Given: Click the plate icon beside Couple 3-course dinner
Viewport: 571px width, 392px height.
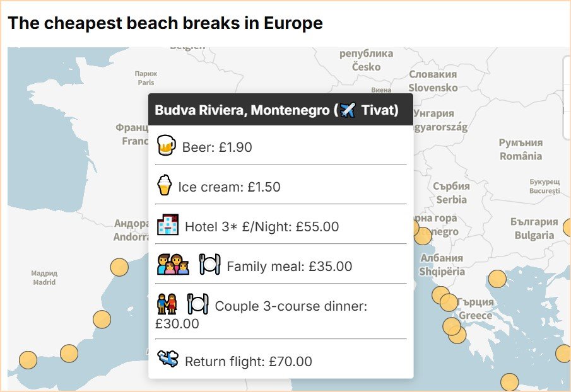Looking at the screenshot, I should click(x=198, y=305).
